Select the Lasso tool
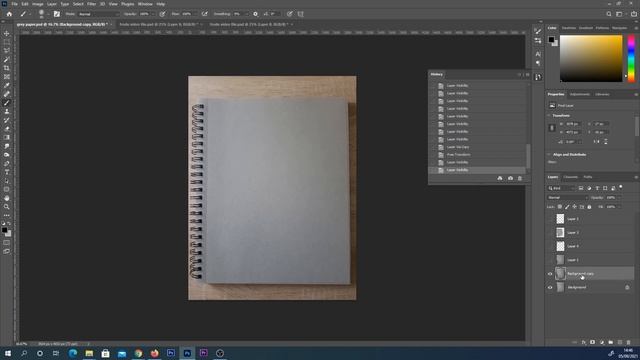The width and height of the screenshot is (640, 360). point(7,51)
